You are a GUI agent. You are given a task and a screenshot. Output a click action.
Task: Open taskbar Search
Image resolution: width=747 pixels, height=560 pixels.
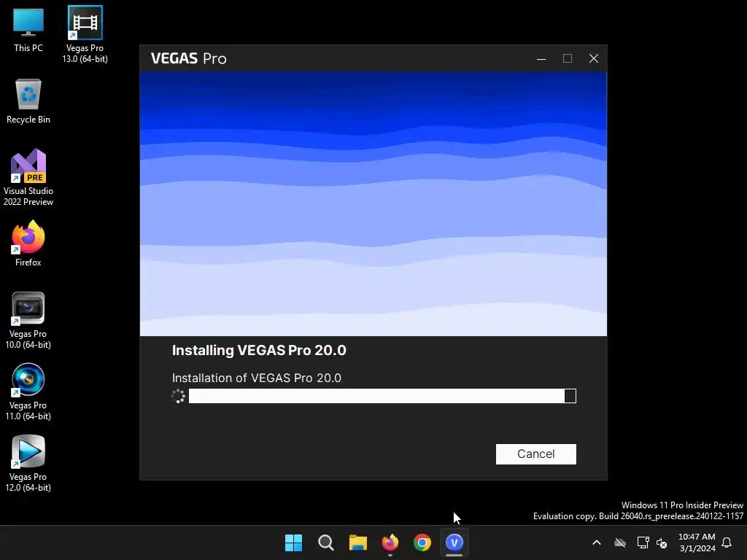[326, 542]
